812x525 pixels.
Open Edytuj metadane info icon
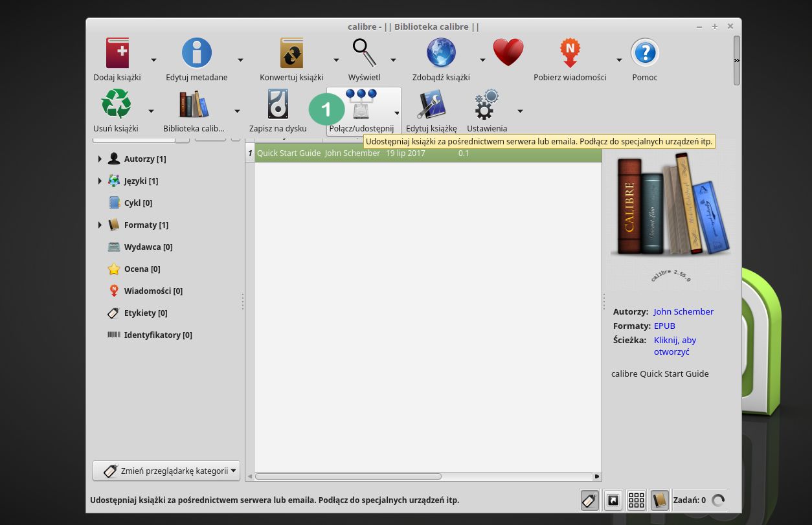197,53
